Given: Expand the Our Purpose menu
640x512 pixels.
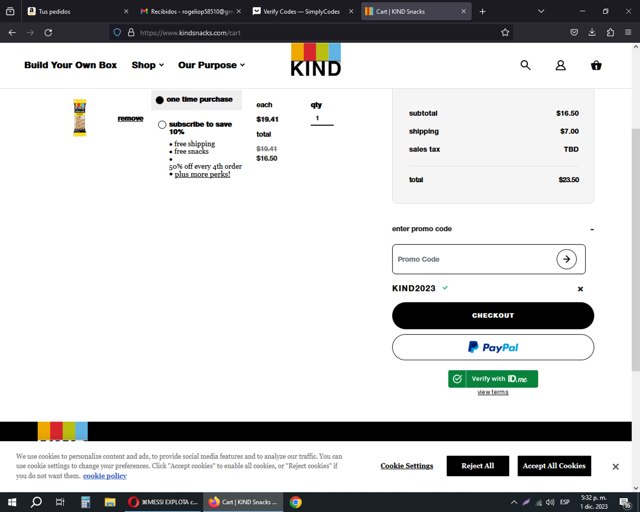Looking at the screenshot, I should [211, 65].
